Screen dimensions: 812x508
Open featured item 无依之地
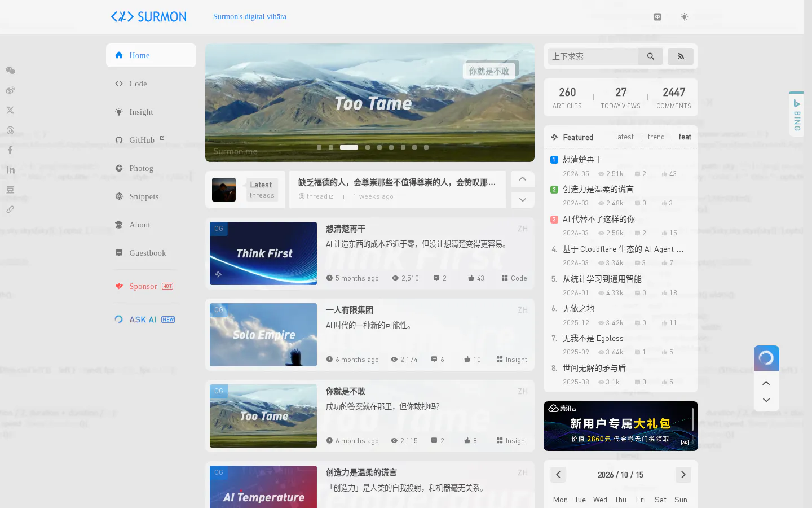[x=579, y=308]
